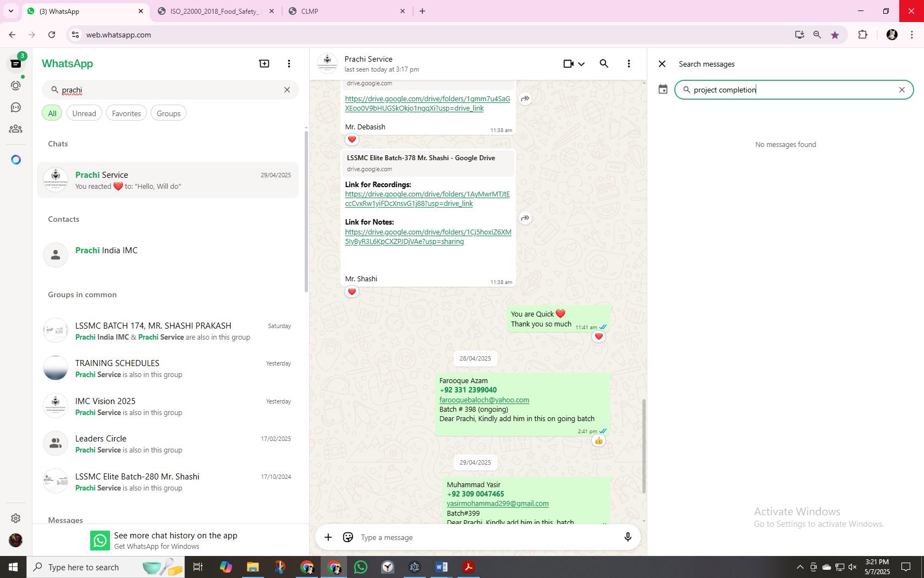Open File Explorer from taskbar
The image size is (924, 578).
(252, 567)
